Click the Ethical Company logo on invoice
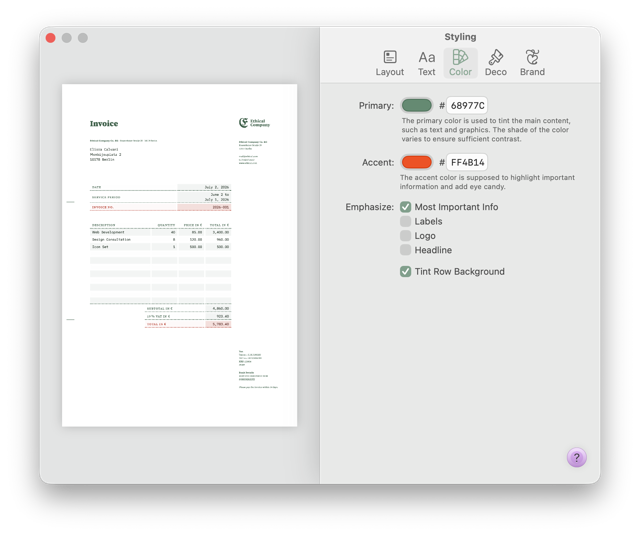The width and height of the screenshot is (640, 536). tap(254, 123)
